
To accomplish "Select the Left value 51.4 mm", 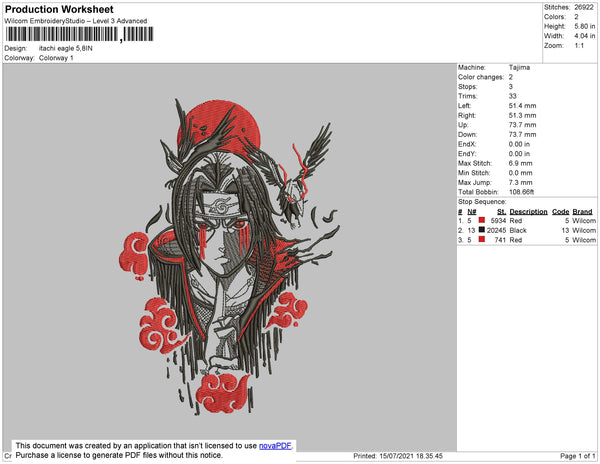I will point(522,106).
